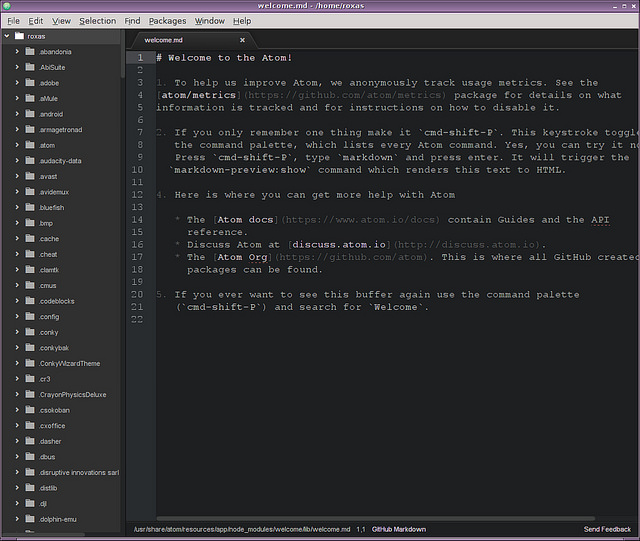The width and height of the screenshot is (640, 541).
Task: Expand the .armagetronad folder
Action: click(x=17, y=129)
